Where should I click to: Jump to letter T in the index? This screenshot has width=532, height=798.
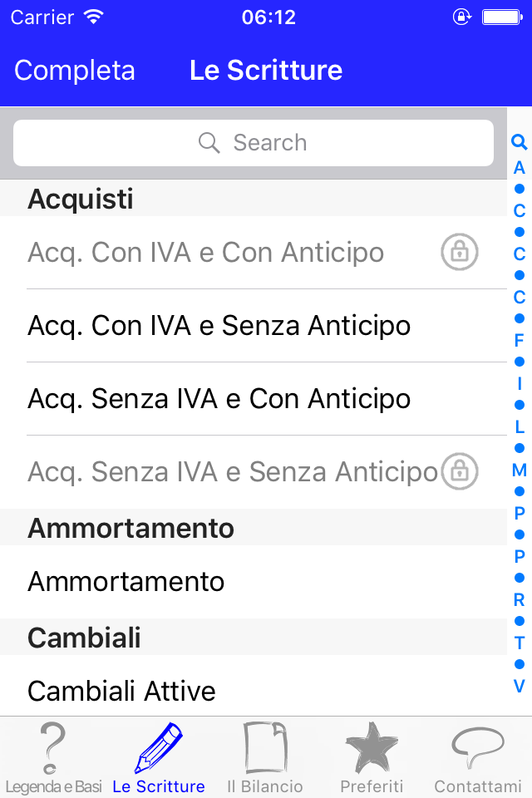(520, 643)
